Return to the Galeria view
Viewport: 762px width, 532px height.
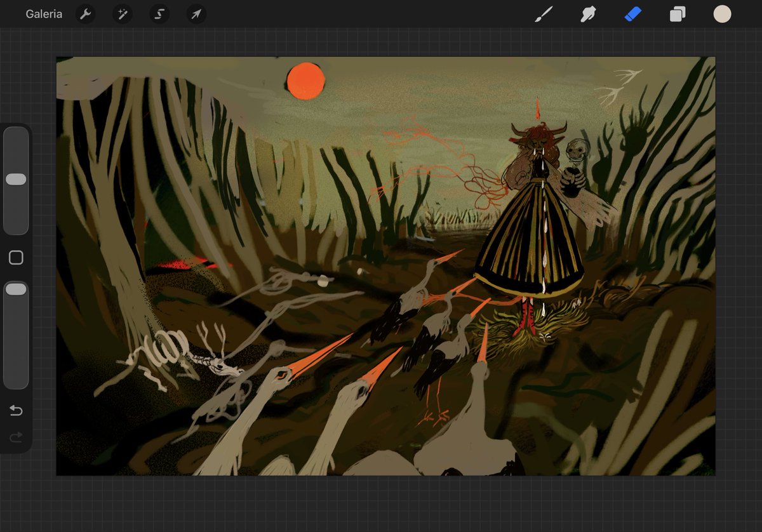44,14
